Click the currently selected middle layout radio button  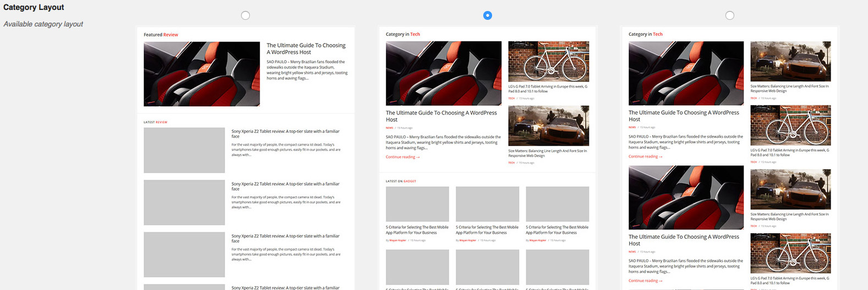pyautogui.click(x=487, y=15)
